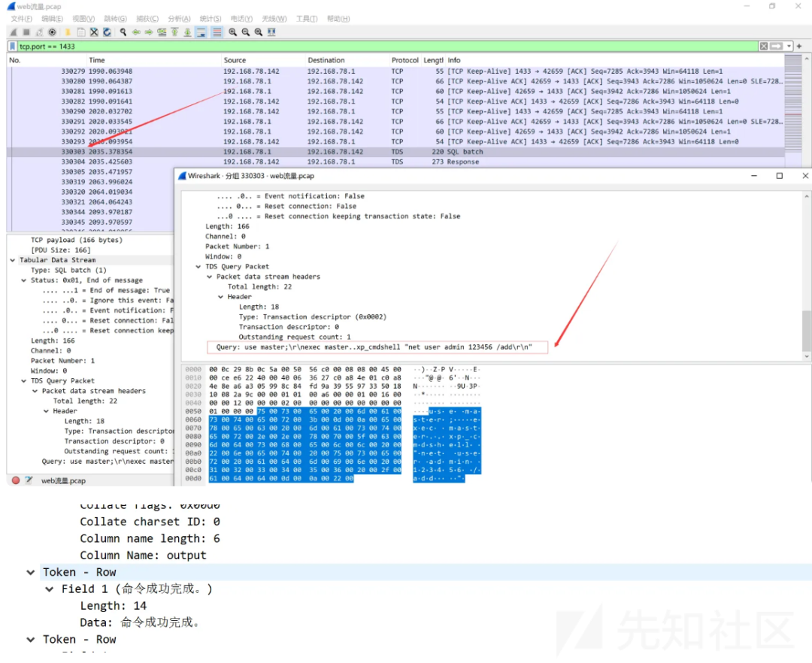This screenshot has width=812, height=663.
Task: Click the capture file properties status icon
Action: click(29, 480)
